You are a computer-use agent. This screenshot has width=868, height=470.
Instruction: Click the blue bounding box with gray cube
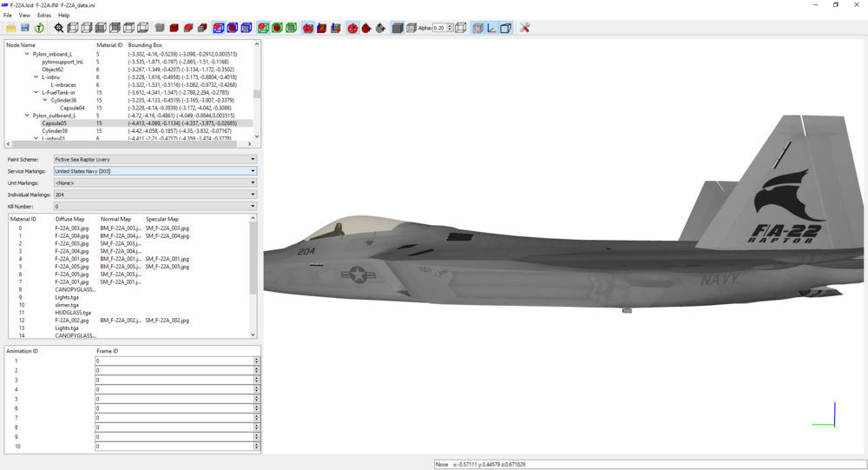(247, 28)
